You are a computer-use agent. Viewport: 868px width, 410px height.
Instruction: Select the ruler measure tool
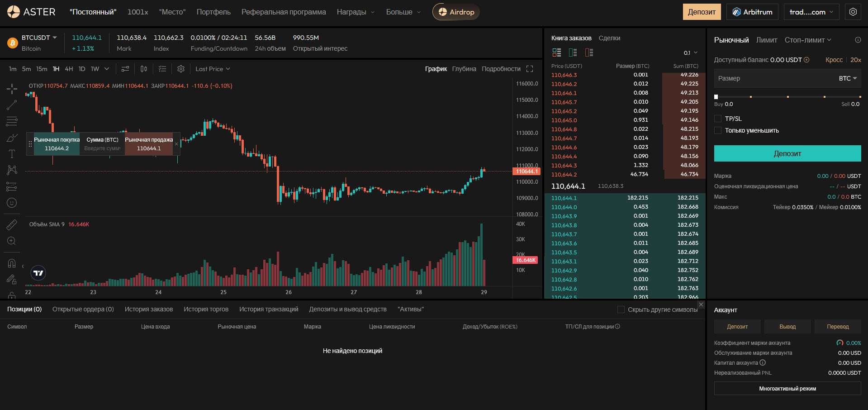click(x=12, y=224)
